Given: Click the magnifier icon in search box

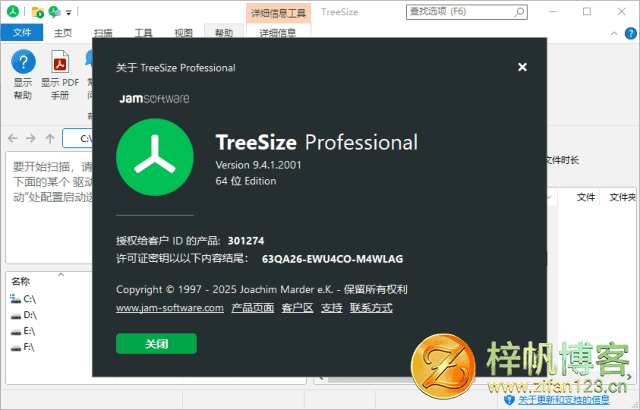Looking at the screenshot, I should tap(519, 12).
